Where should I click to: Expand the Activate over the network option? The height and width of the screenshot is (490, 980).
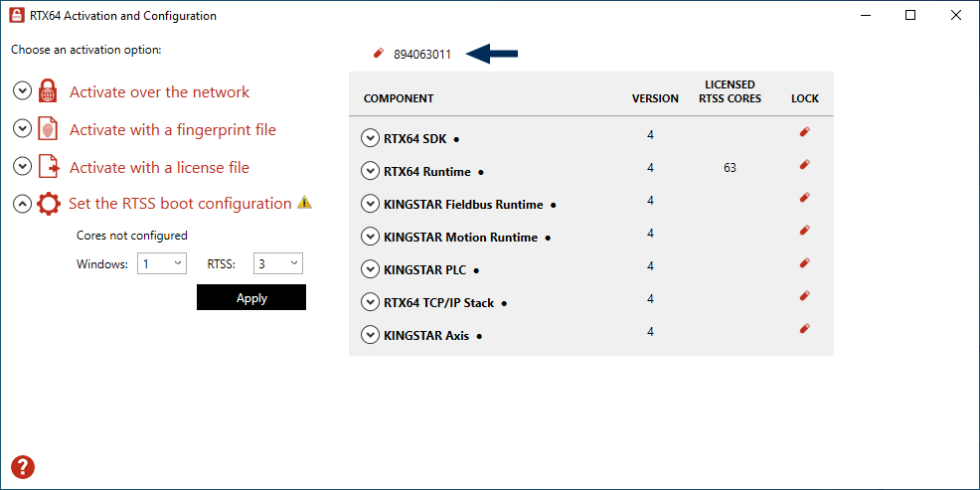(23, 91)
